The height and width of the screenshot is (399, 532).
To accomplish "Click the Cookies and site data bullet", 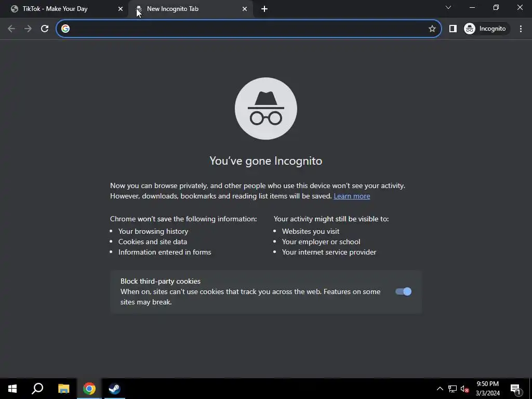I will click(x=153, y=242).
